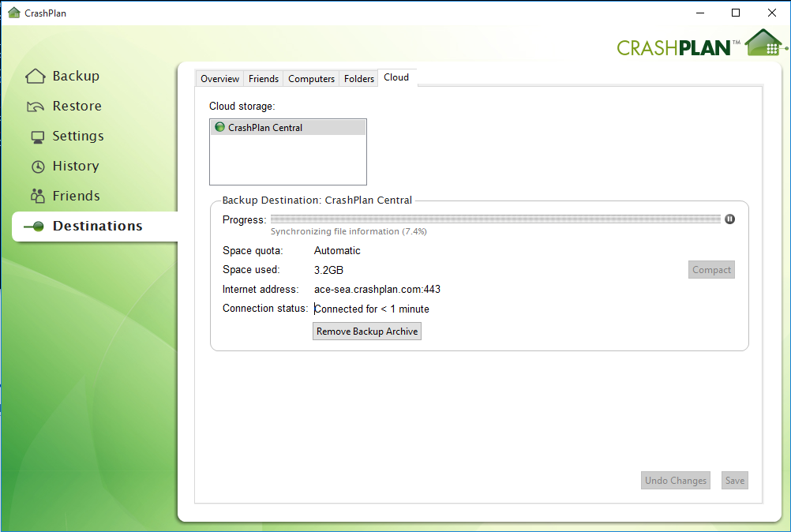Click the 'Progress:' label
Screen dimensions: 791x532
click(244, 220)
